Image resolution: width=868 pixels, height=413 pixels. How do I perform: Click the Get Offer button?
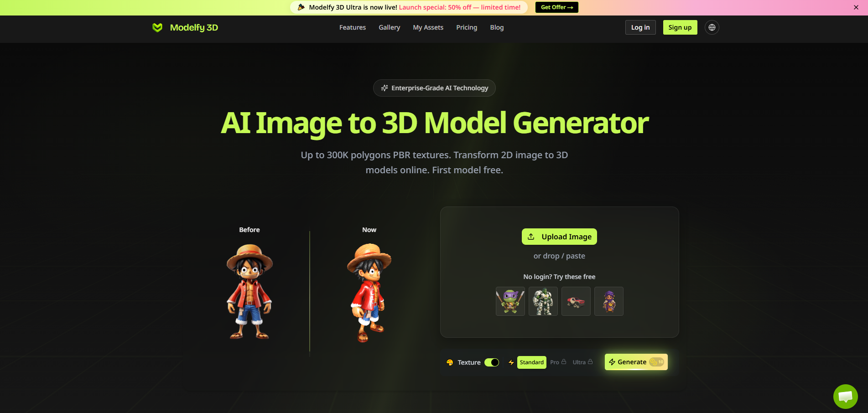[556, 7]
